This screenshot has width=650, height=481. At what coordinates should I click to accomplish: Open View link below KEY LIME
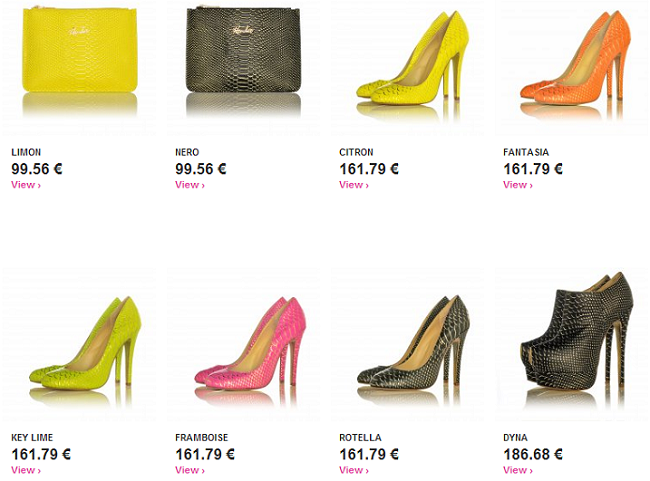(x=26, y=470)
